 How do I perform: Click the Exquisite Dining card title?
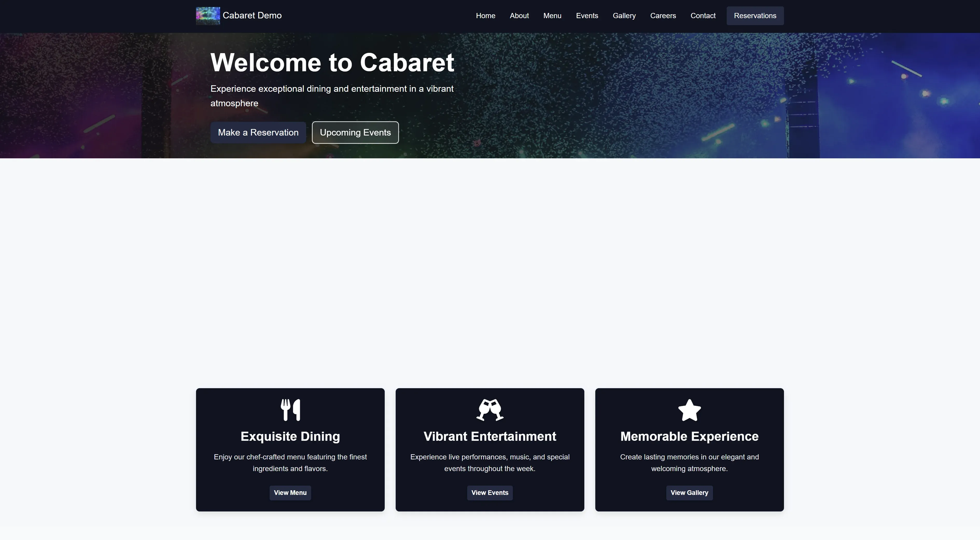tap(290, 436)
